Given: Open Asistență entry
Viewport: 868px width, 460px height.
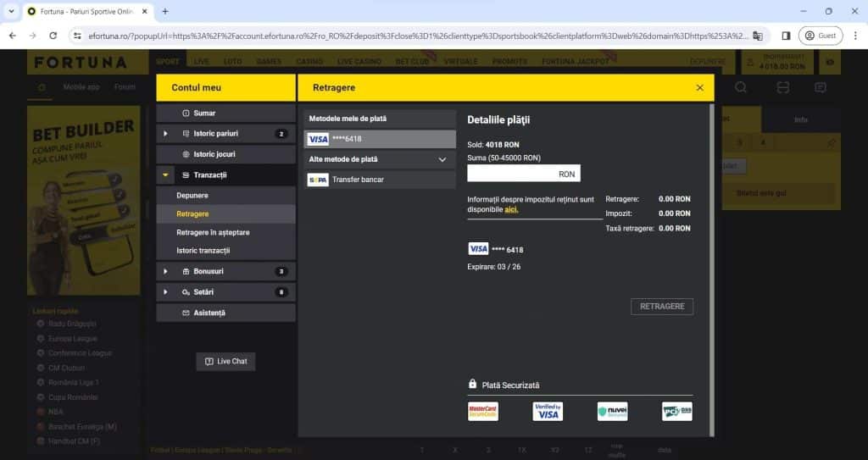Looking at the screenshot, I should [225, 313].
